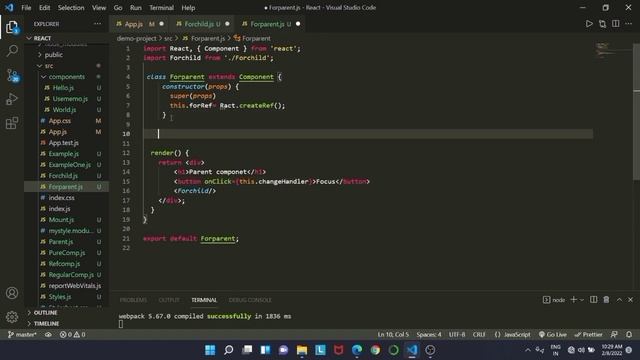Click the feedback icon in status bar
The image size is (640, 360).
614,334
